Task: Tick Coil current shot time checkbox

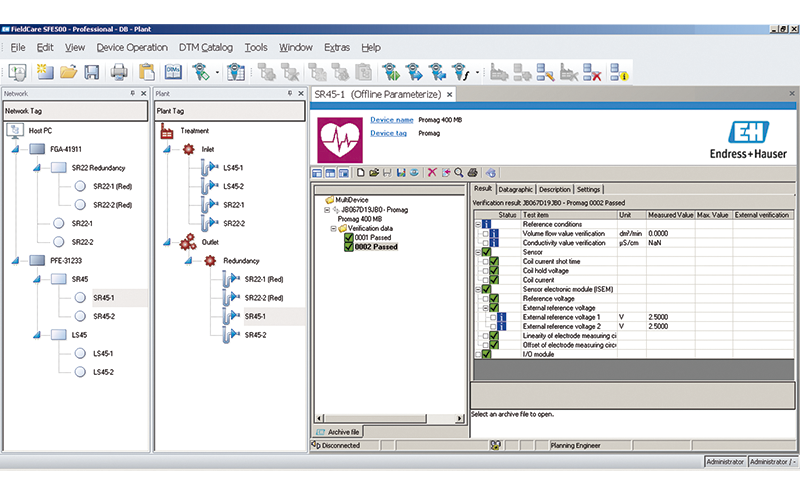Action: point(486,261)
